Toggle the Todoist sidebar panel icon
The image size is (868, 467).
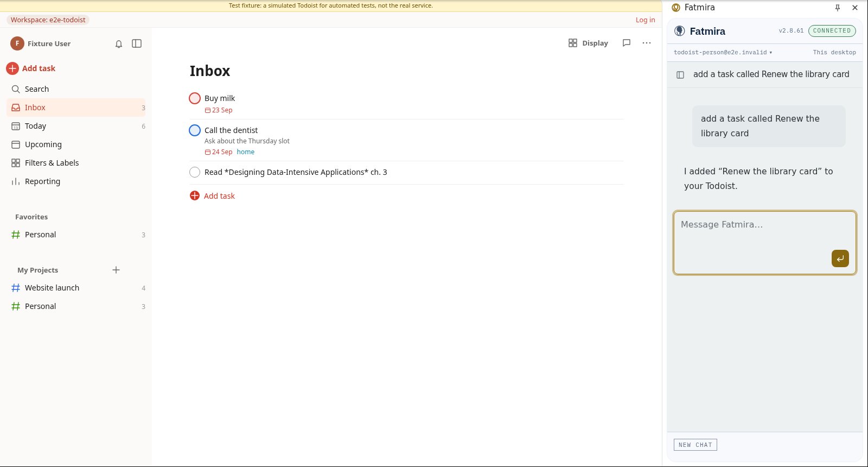click(x=137, y=43)
